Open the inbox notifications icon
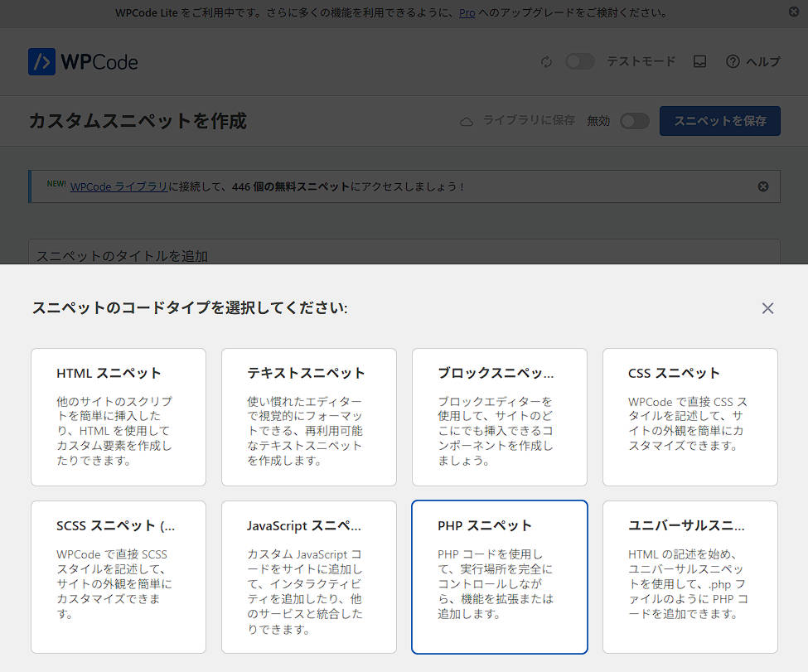Screen dimensions: 808x672 [x=699, y=62]
